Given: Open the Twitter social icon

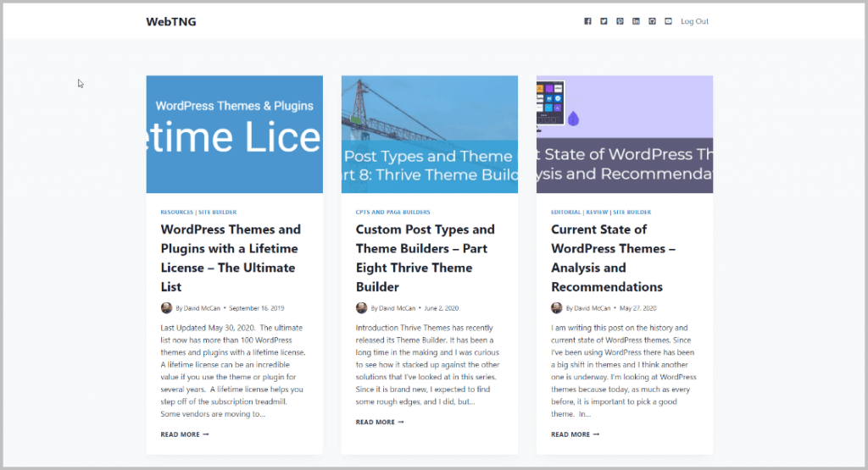Looking at the screenshot, I should click(x=604, y=21).
